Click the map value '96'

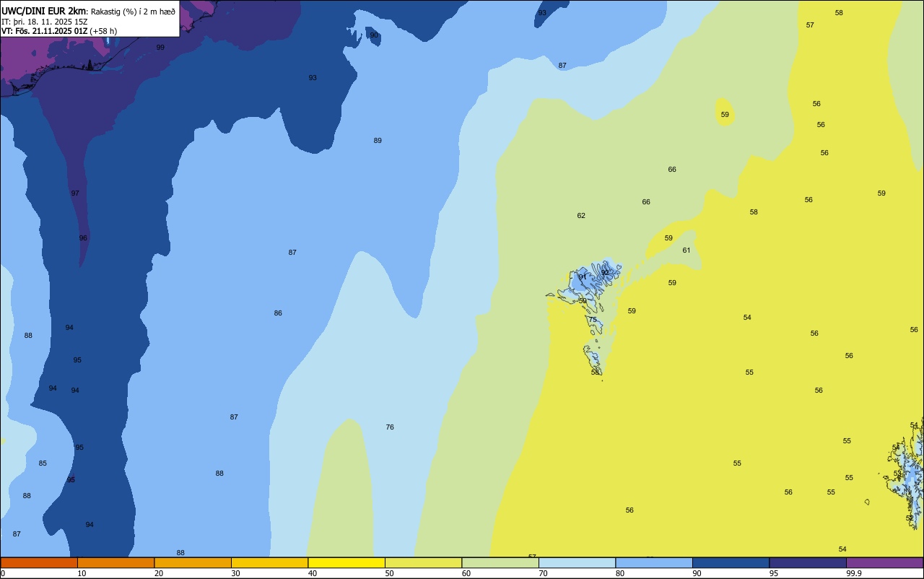83,238
